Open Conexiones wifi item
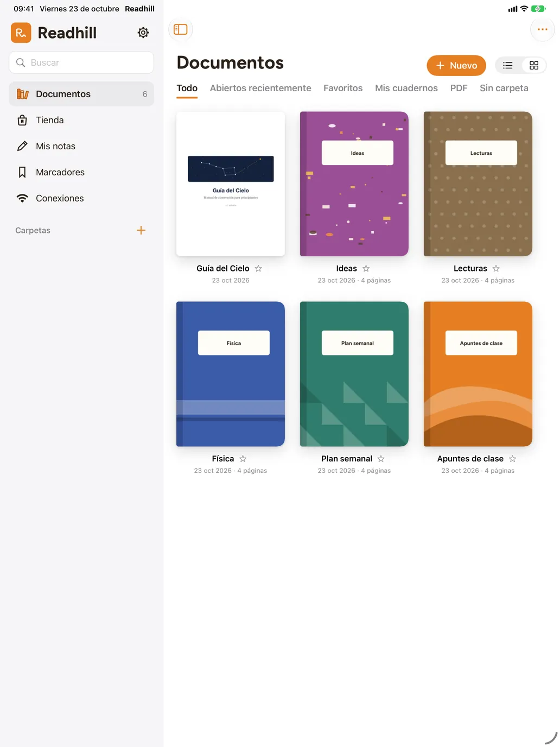Viewport: 560px width, 747px height. [81, 198]
